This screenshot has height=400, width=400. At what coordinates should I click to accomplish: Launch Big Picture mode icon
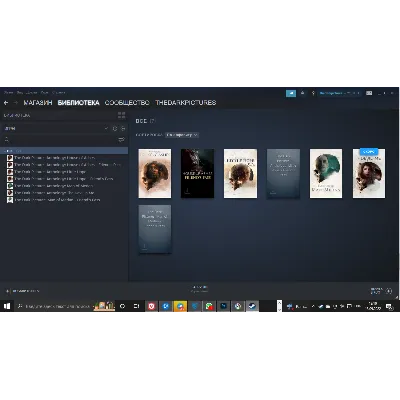click(369, 93)
